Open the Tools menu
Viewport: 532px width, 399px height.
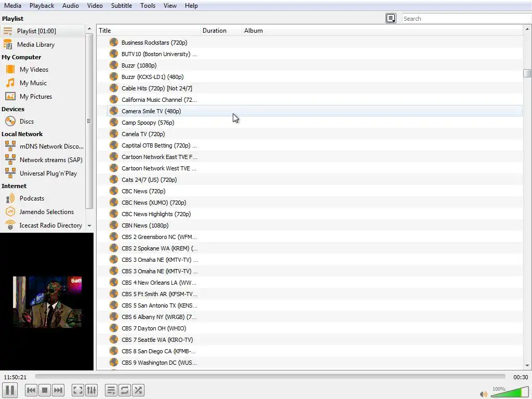[x=148, y=6]
